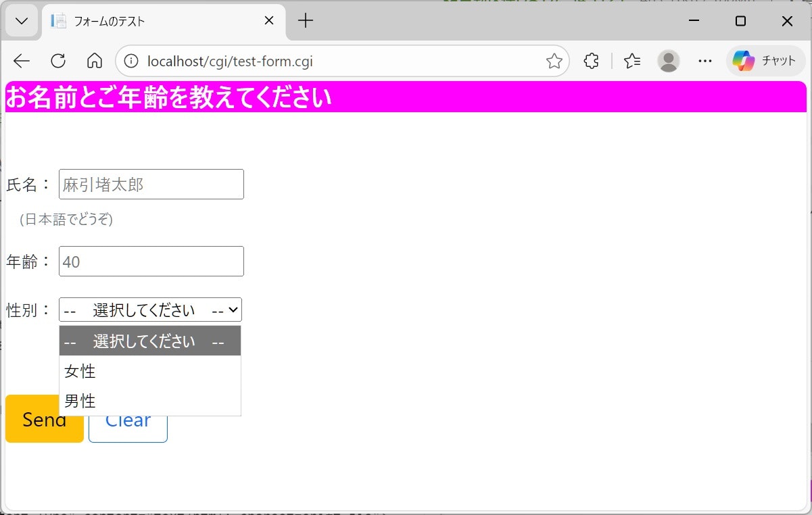View site information icon in address bar
The width and height of the screenshot is (812, 515).
131,62
